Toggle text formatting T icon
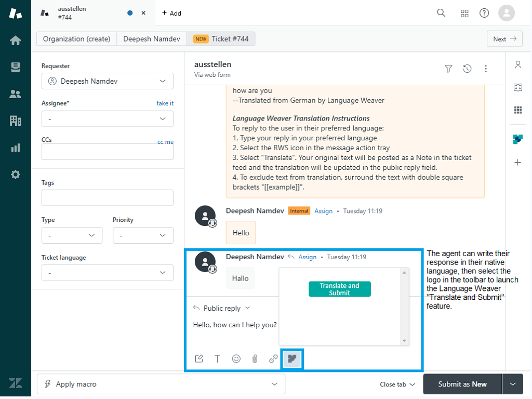The width and height of the screenshot is (532, 399). click(217, 358)
